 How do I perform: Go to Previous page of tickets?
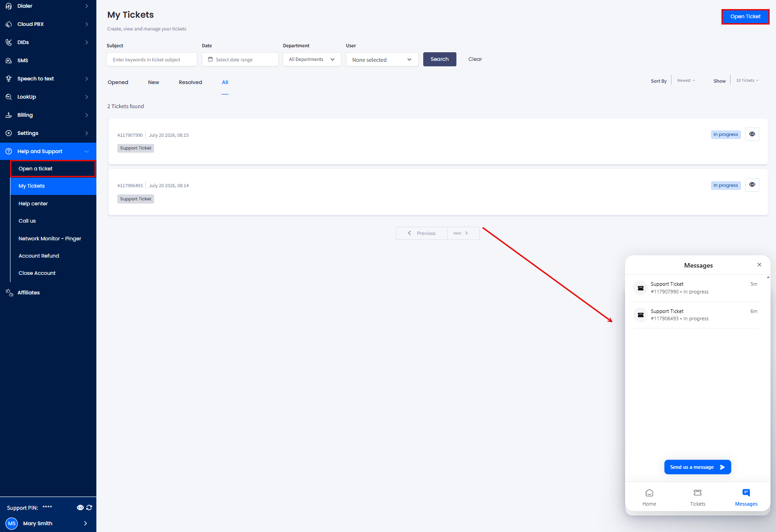point(422,233)
